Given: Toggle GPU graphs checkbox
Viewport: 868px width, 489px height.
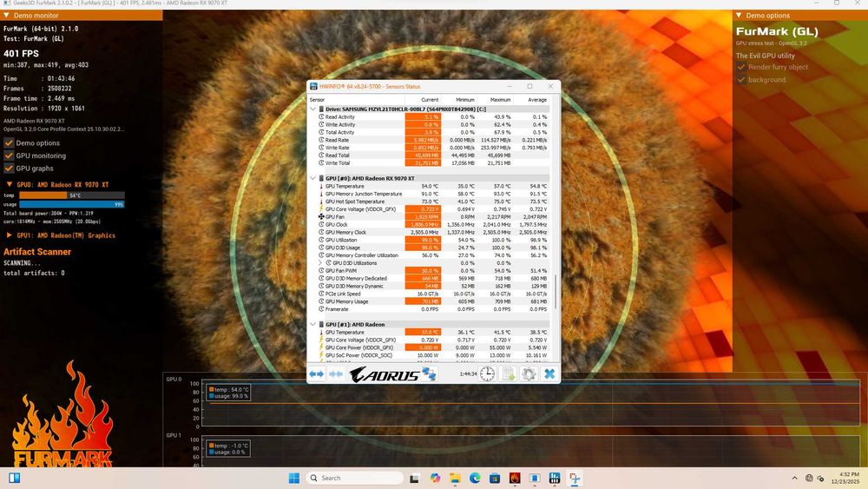Looking at the screenshot, I should tap(9, 169).
